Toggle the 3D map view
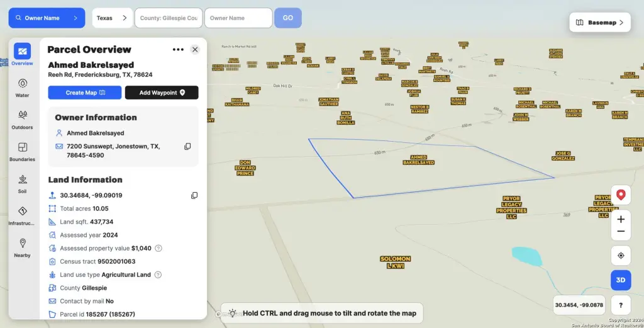 pyautogui.click(x=621, y=280)
